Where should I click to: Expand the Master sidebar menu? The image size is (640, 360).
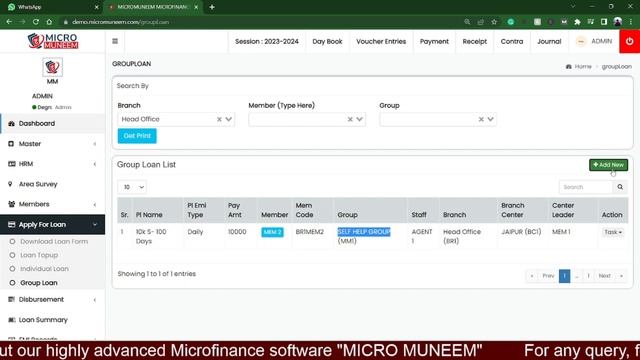click(x=52, y=144)
